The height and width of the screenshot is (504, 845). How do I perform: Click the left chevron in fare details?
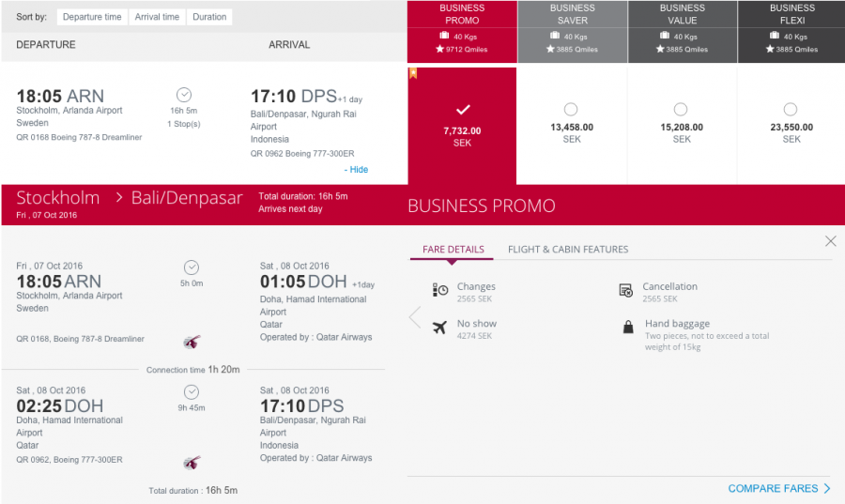click(x=415, y=317)
